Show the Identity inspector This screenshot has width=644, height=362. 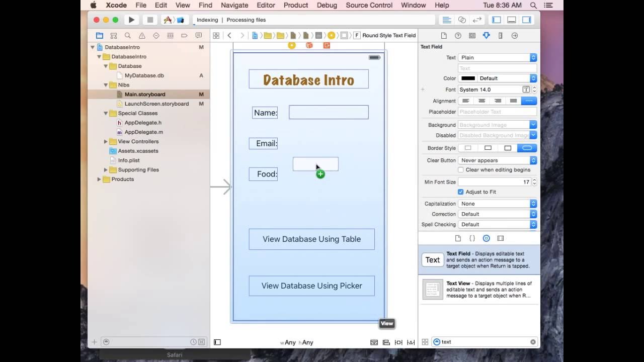pyautogui.click(x=472, y=36)
